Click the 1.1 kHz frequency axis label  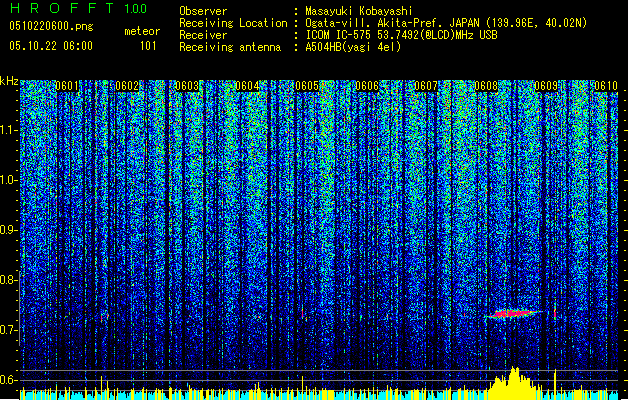pos(9,130)
